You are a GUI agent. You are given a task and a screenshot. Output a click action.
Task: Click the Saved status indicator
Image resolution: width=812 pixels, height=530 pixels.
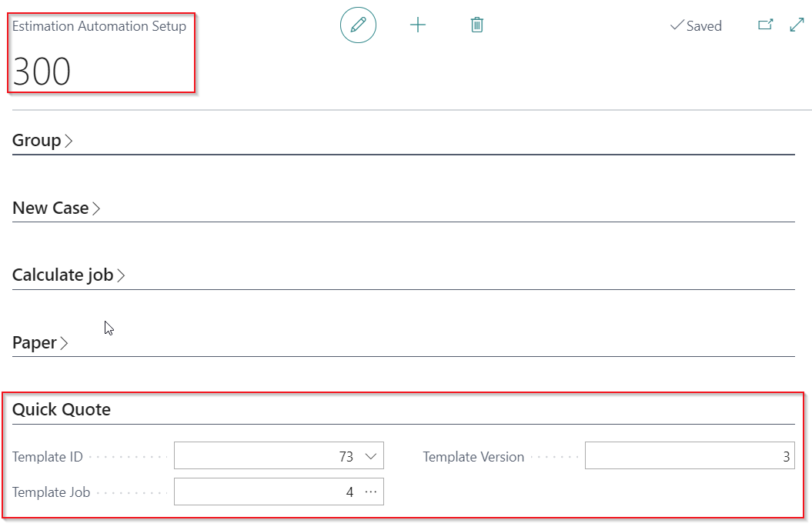tap(696, 25)
